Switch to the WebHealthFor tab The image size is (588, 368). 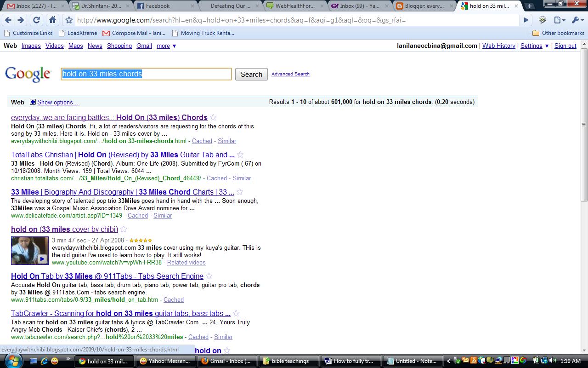[x=296, y=6]
